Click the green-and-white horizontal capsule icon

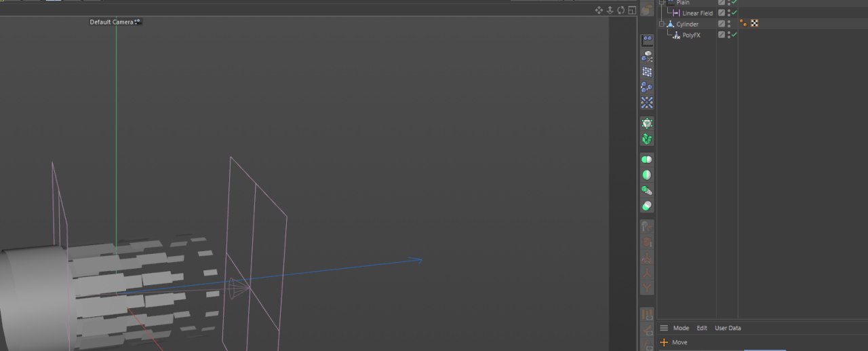647,160
